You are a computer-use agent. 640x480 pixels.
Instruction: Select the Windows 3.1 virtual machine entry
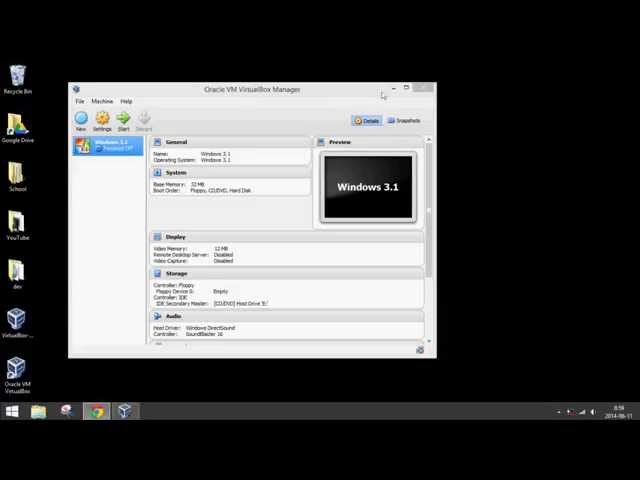(108, 146)
